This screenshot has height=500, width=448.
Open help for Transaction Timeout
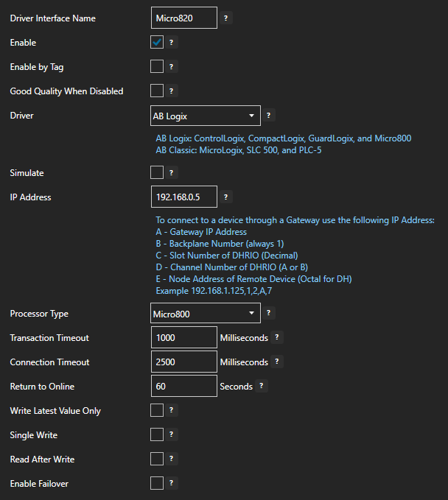277,337
